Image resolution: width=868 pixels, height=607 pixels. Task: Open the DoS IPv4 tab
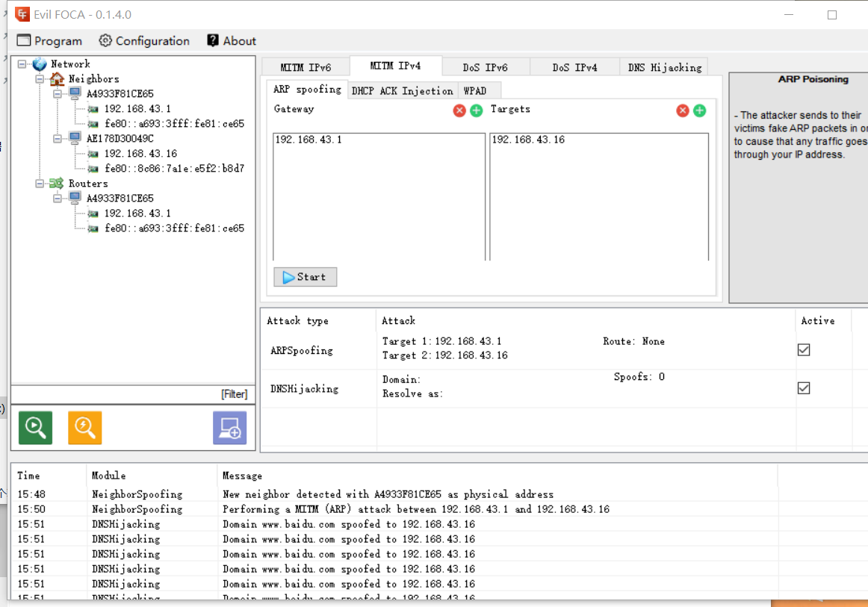(x=574, y=67)
